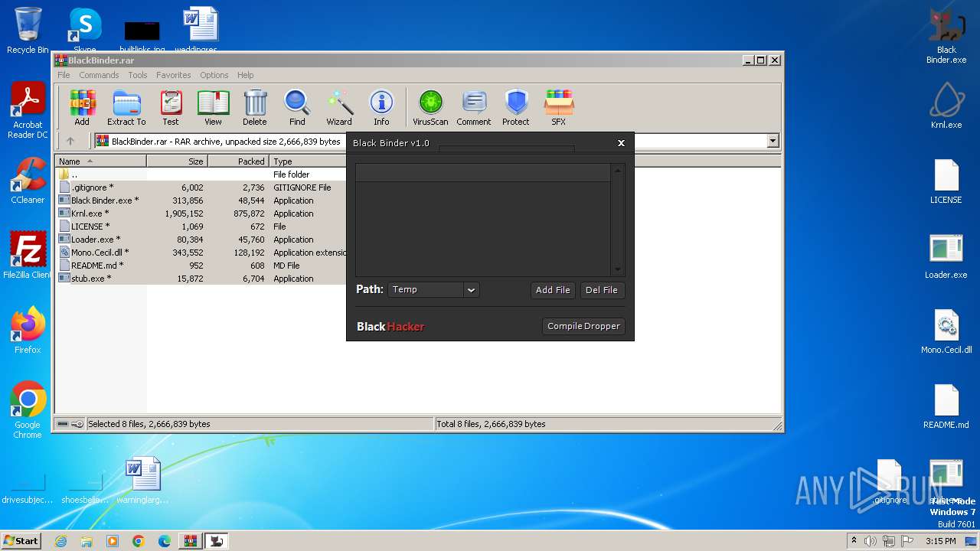Screen dimensions: 980x551
Task: Open the Help menu
Action: click(x=245, y=75)
